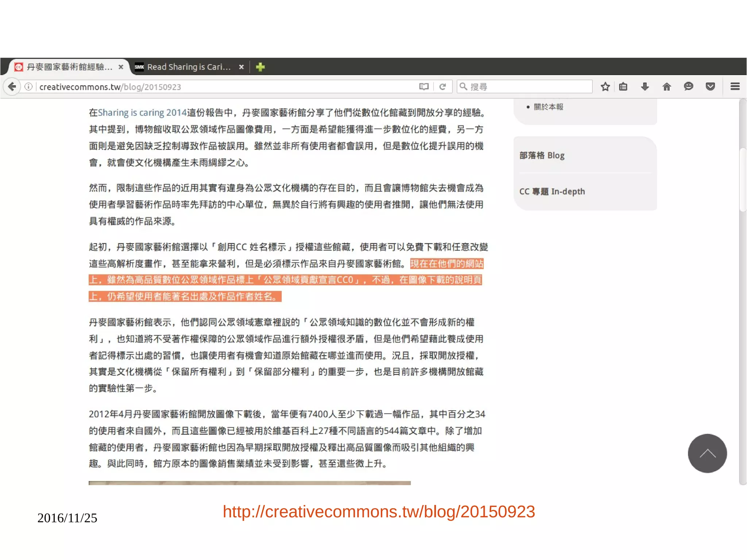Screen dimensions: 747x560
Task: Switch to Read Sharing is Caring tab
Action: pos(188,67)
